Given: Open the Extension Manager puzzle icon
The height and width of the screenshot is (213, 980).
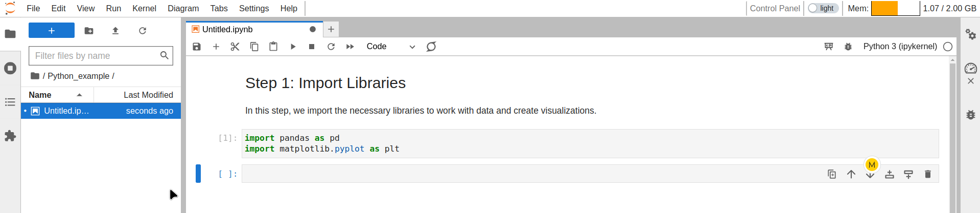Looking at the screenshot, I should tap(10, 136).
